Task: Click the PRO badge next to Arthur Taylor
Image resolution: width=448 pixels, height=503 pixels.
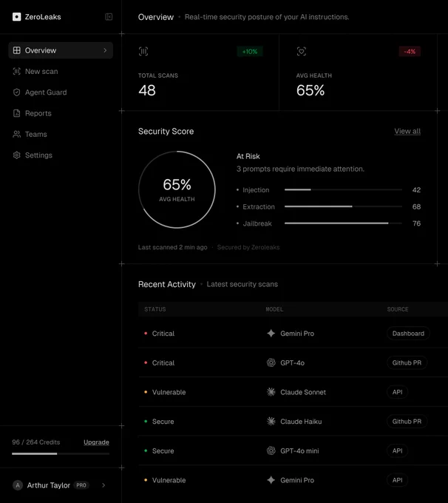Action: coord(81,485)
